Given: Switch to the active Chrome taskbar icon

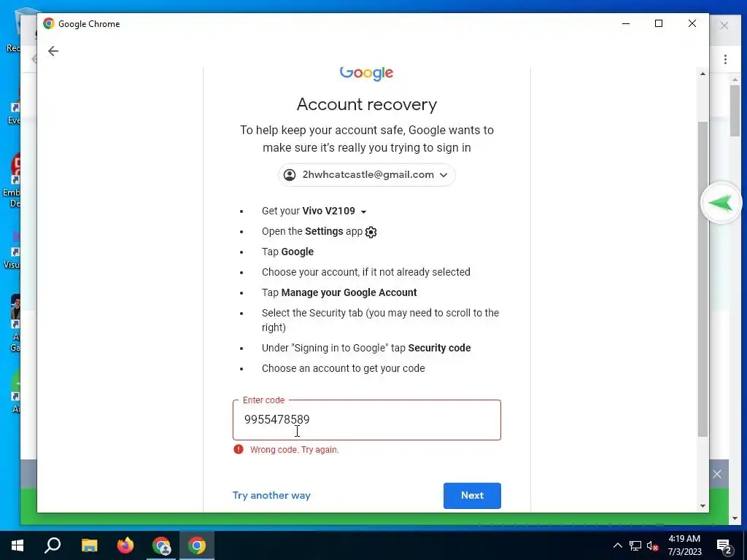Looking at the screenshot, I should (x=197, y=545).
